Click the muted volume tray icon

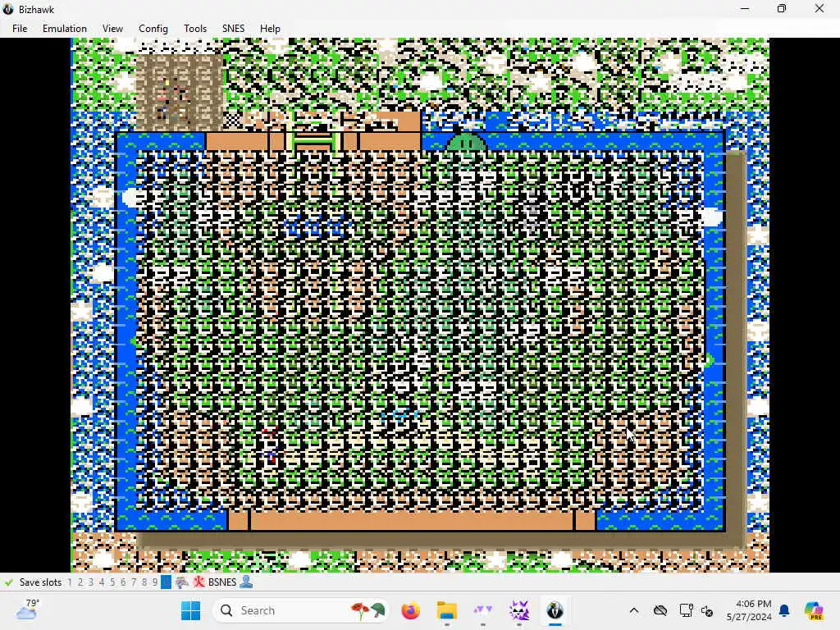click(706, 610)
